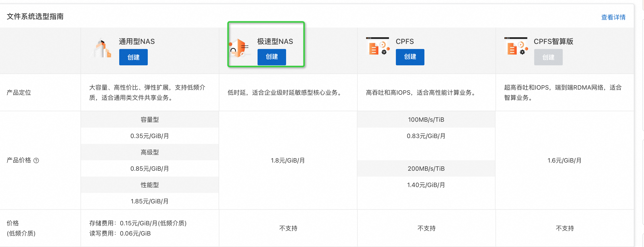Image resolution: width=644 pixels, height=247 pixels.
Task: Click the 通用型NAS building icon
Action: click(101, 48)
